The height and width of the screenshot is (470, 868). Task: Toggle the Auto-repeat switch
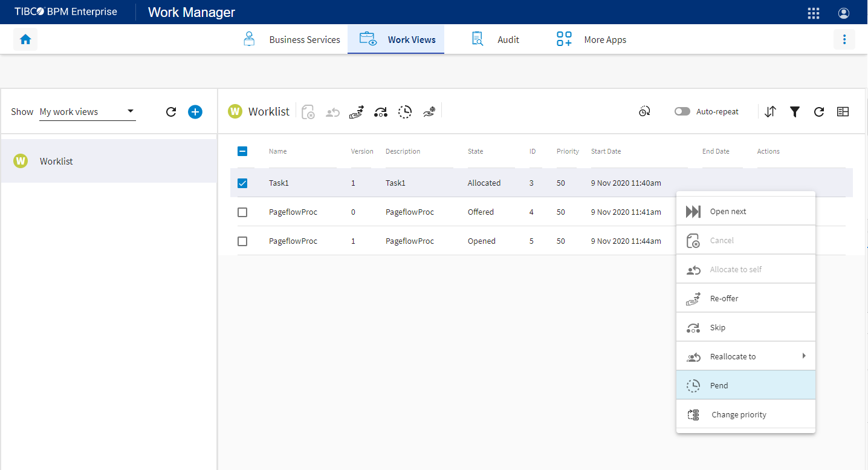(x=682, y=112)
